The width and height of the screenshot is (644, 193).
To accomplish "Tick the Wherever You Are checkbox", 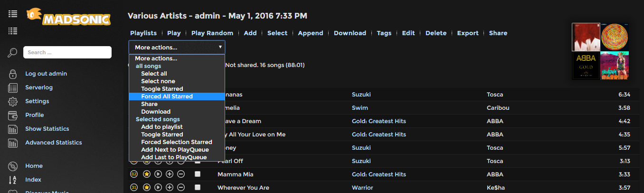I will [198, 188].
